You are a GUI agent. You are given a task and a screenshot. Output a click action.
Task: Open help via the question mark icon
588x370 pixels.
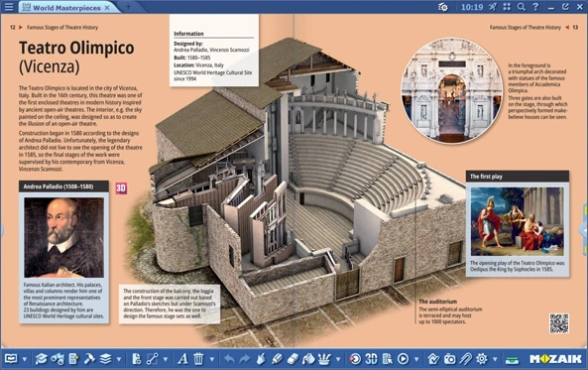point(535,7)
